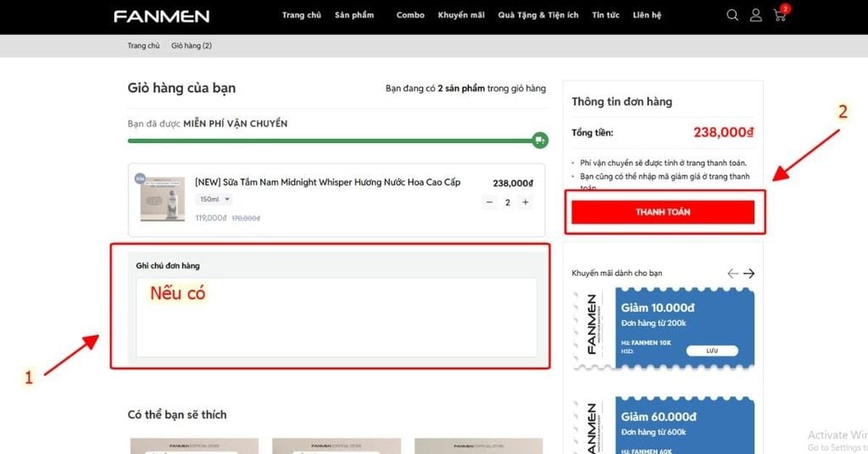Open Quà Tặng & Tiện ích menu
The width and height of the screenshot is (868, 454).
click(538, 15)
